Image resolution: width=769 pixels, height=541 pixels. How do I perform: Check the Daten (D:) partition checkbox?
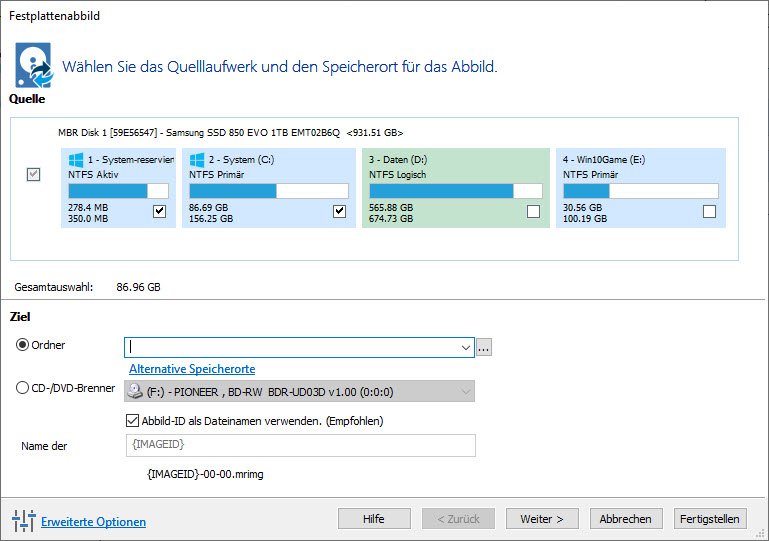pos(533,211)
